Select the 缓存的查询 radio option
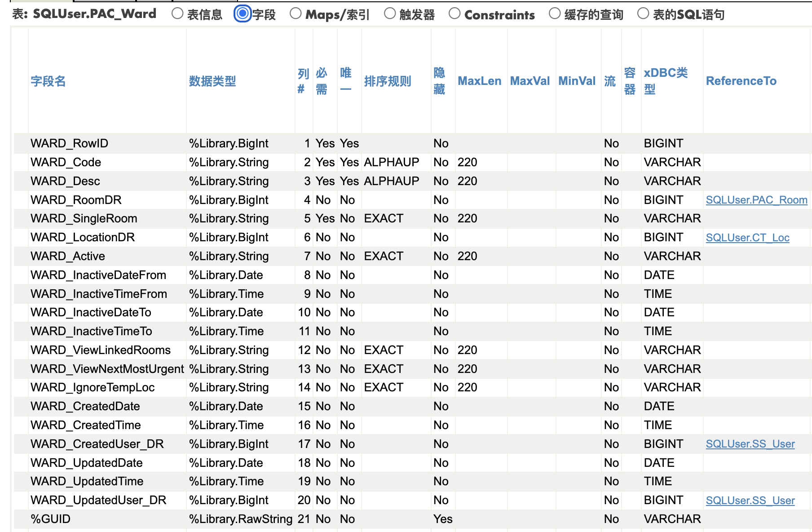This screenshot has height=532, width=812. 555,14
